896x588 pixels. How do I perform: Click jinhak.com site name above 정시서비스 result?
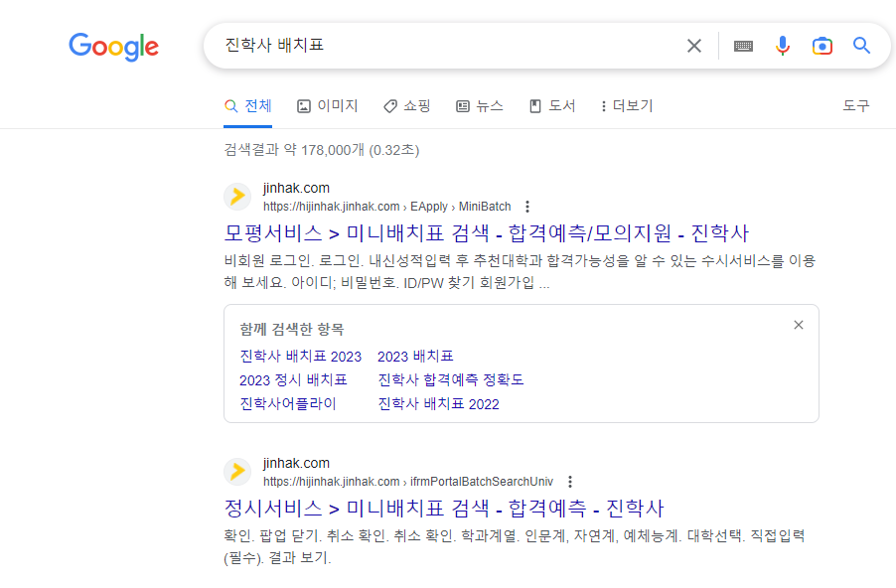pos(296,463)
